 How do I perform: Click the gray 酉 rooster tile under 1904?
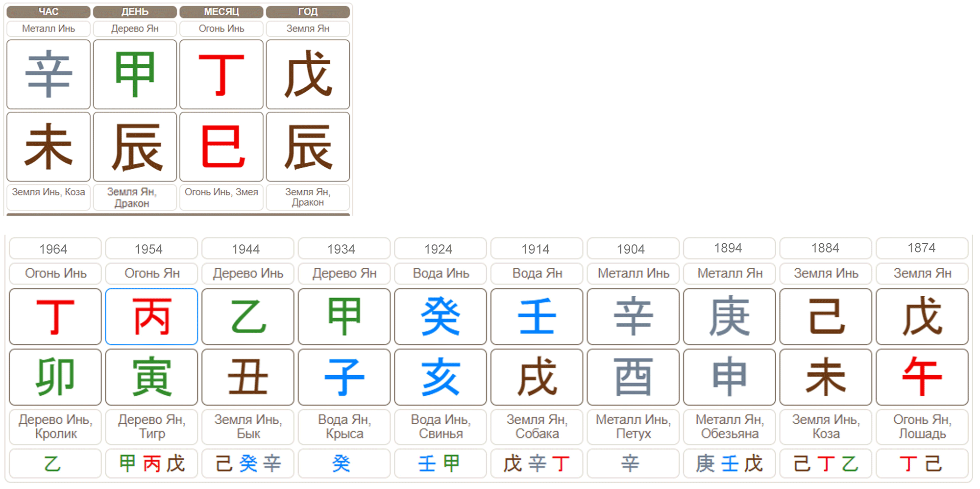coord(633,377)
